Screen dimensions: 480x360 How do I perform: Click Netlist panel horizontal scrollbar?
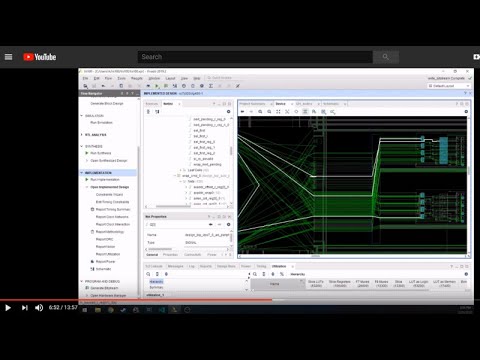pyautogui.click(x=173, y=206)
